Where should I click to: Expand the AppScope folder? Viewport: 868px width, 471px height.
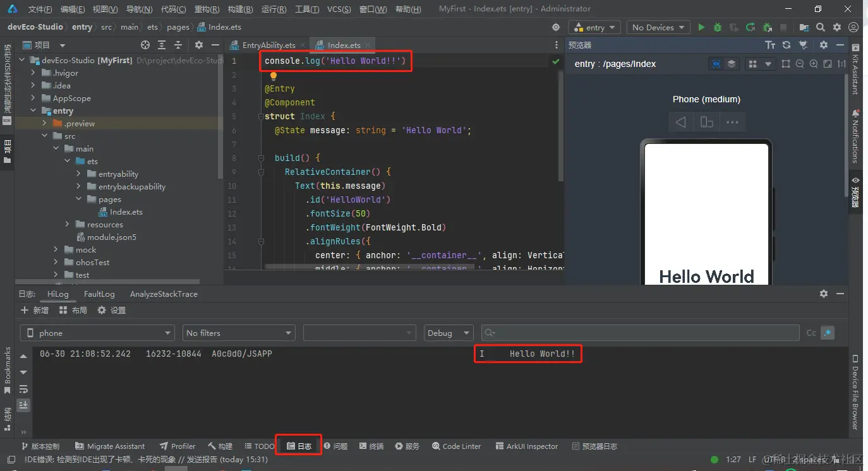[x=33, y=98]
